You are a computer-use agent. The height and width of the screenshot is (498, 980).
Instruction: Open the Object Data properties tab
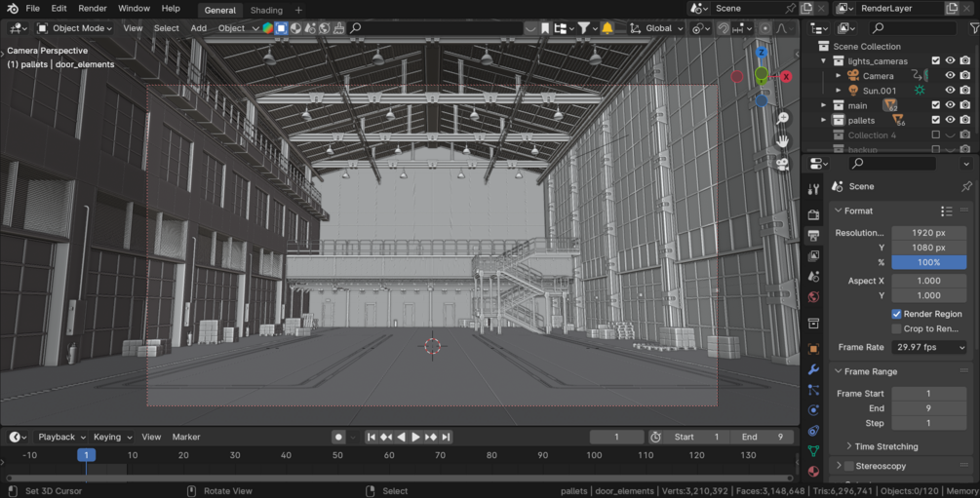[813, 450]
